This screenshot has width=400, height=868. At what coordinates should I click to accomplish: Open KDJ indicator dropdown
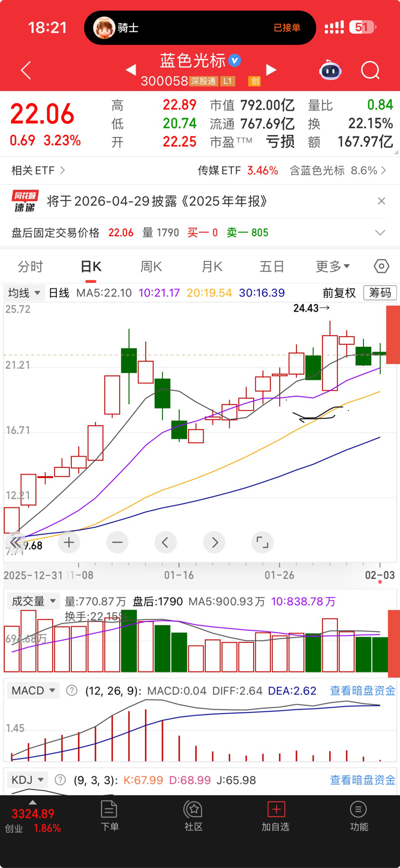coord(28,780)
